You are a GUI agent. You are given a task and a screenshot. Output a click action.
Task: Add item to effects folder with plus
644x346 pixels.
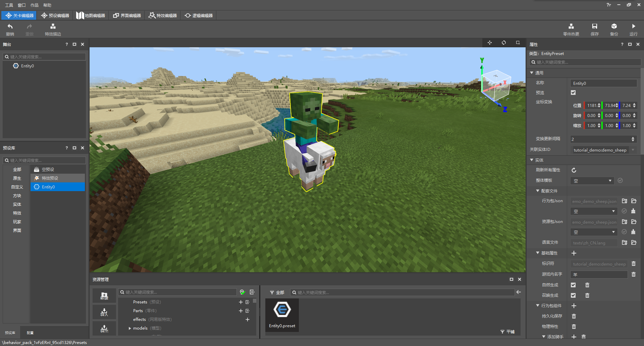click(248, 320)
